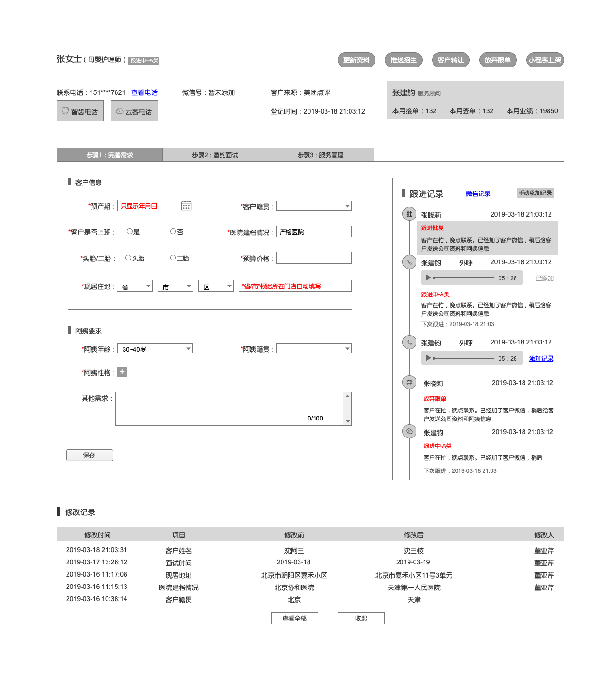This screenshot has width=616, height=697.
Task: Call via 云客电话 button
Action: [134, 111]
